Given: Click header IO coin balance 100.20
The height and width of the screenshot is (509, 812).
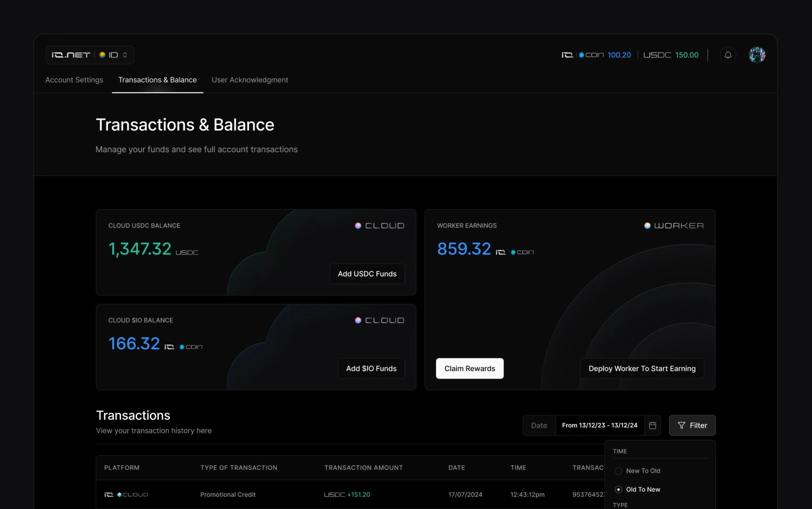Looking at the screenshot, I should (x=619, y=55).
